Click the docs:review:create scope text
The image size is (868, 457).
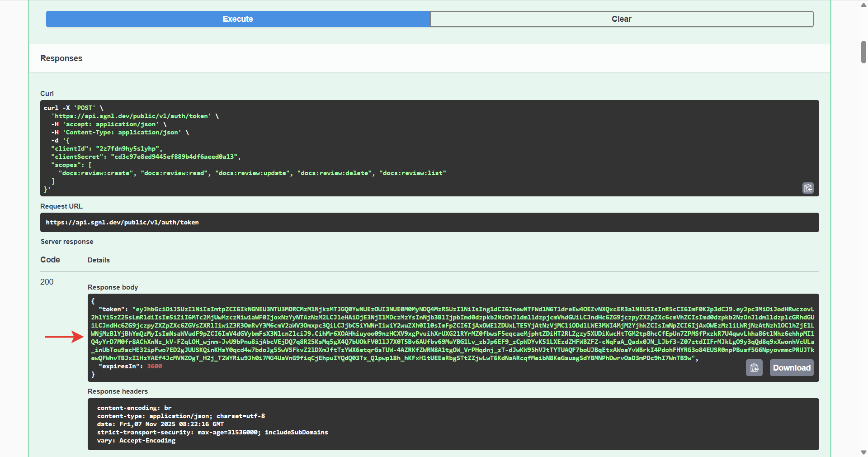[95, 173]
